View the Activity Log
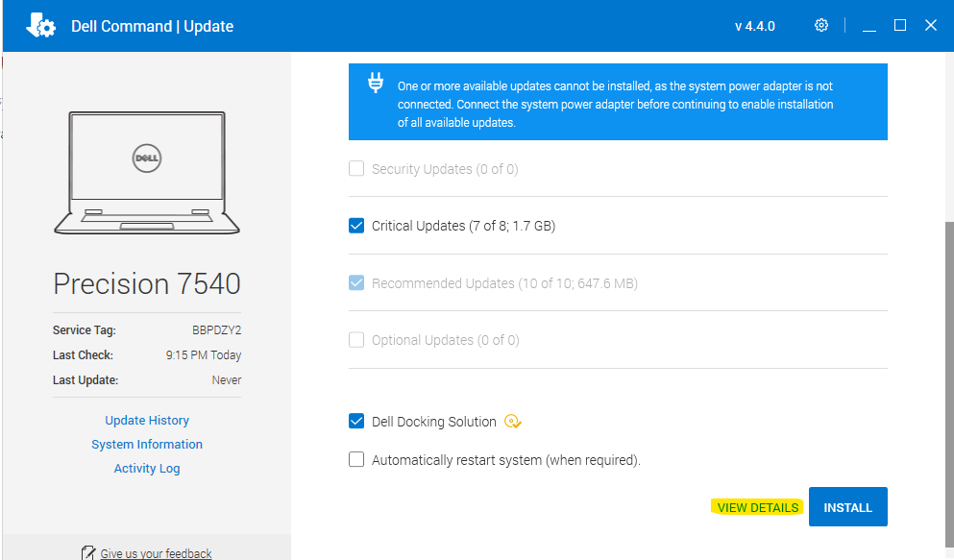Screen dimensions: 954x560 click(147, 469)
